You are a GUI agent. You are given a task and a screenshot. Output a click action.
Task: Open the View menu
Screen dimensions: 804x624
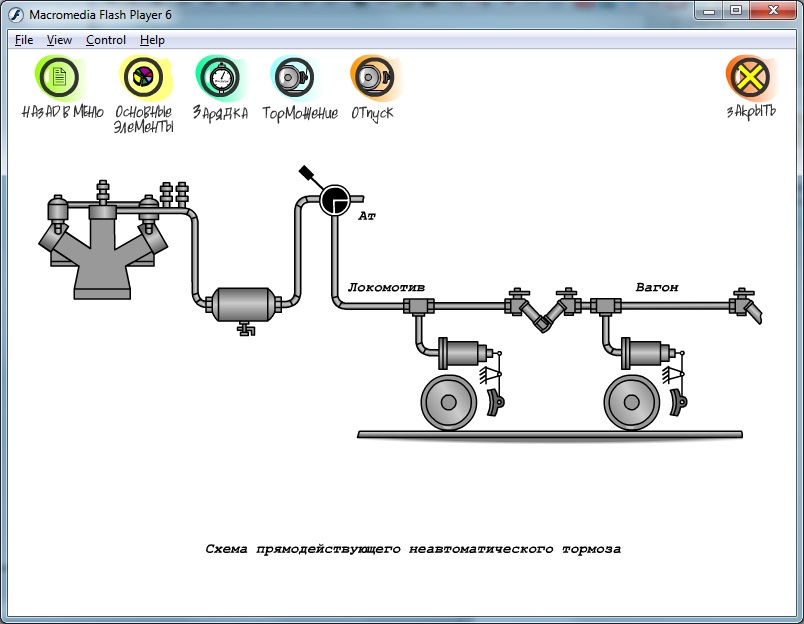pyautogui.click(x=59, y=40)
